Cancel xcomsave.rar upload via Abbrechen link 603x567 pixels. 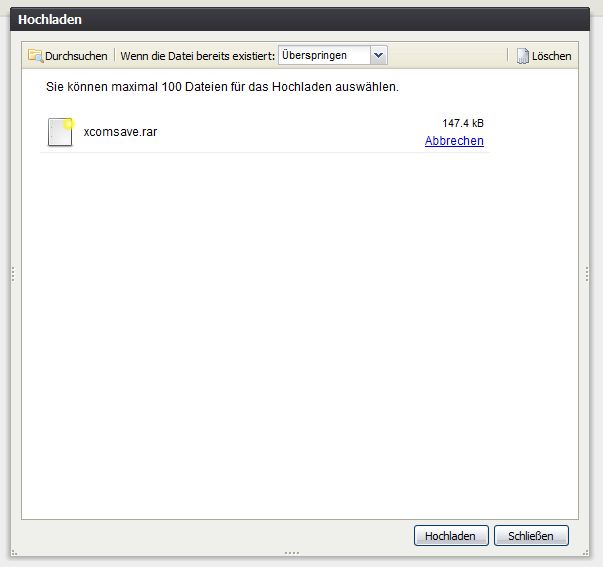[454, 141]
